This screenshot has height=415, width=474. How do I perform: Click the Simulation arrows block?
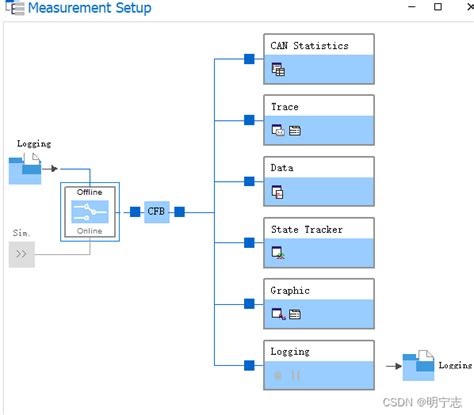22,254
